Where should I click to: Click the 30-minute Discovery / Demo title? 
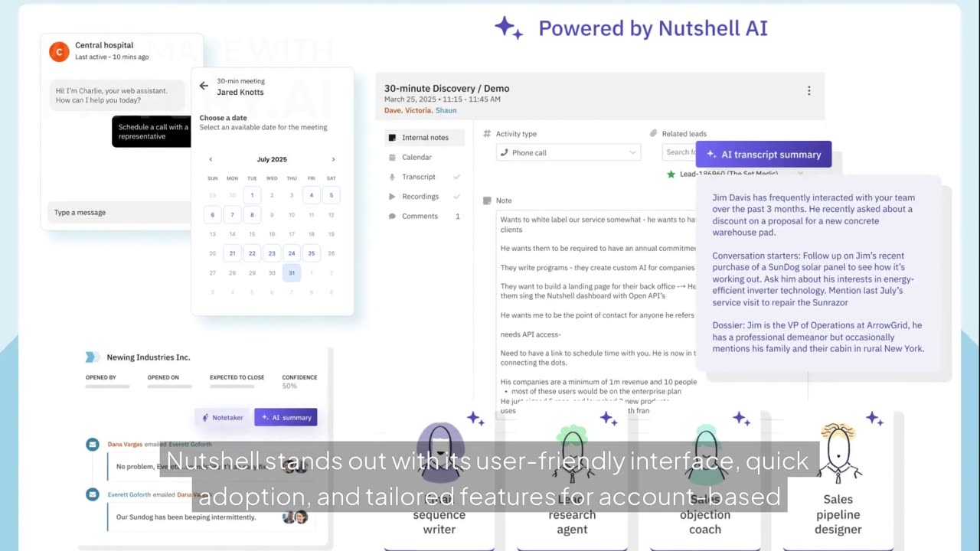point(446,88)
